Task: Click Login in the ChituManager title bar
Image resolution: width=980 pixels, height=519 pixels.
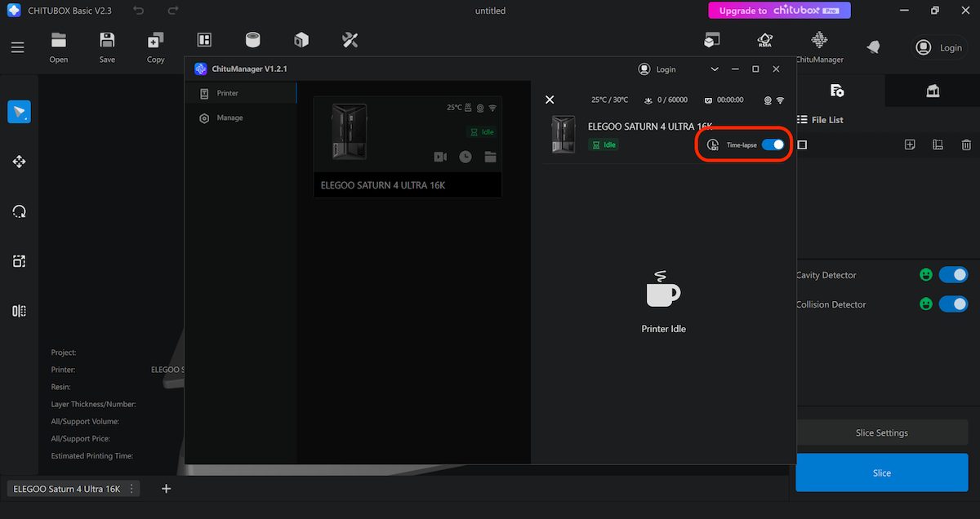Action: 657,69
